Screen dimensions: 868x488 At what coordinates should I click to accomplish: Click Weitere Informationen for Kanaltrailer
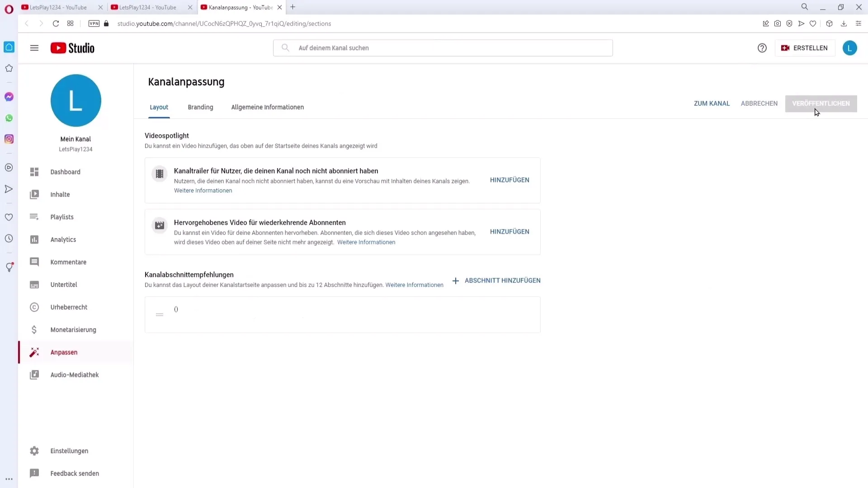click(203, 190)
